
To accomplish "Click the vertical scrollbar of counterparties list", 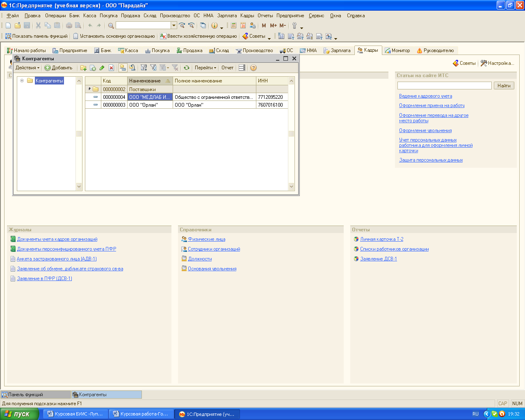I will pos(291,134).
